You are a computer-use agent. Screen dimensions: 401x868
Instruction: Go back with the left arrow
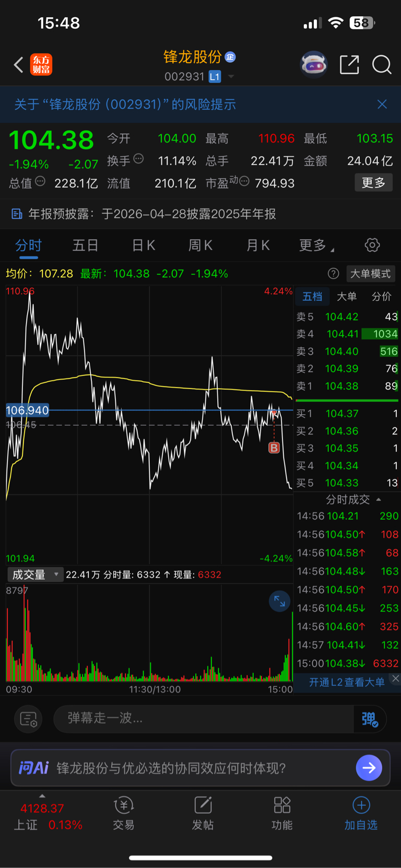click(19, 65)
